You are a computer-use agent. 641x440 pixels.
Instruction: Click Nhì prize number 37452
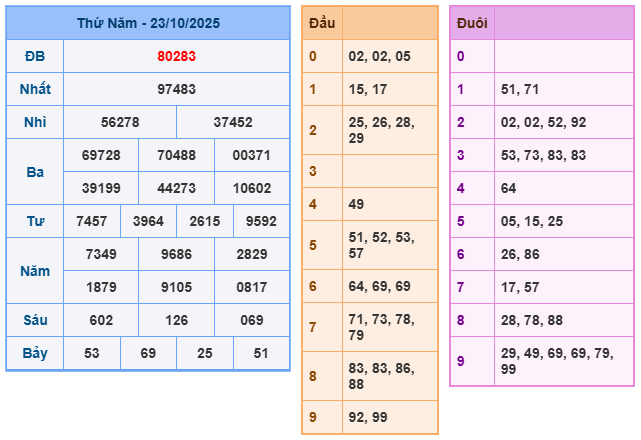point(233,122)
